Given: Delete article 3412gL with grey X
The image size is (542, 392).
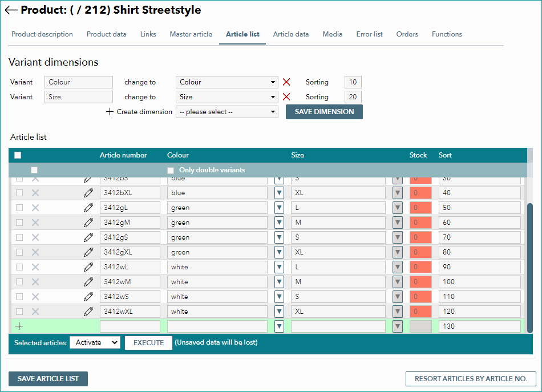Looking at the screenshot, I should point(35,208).
